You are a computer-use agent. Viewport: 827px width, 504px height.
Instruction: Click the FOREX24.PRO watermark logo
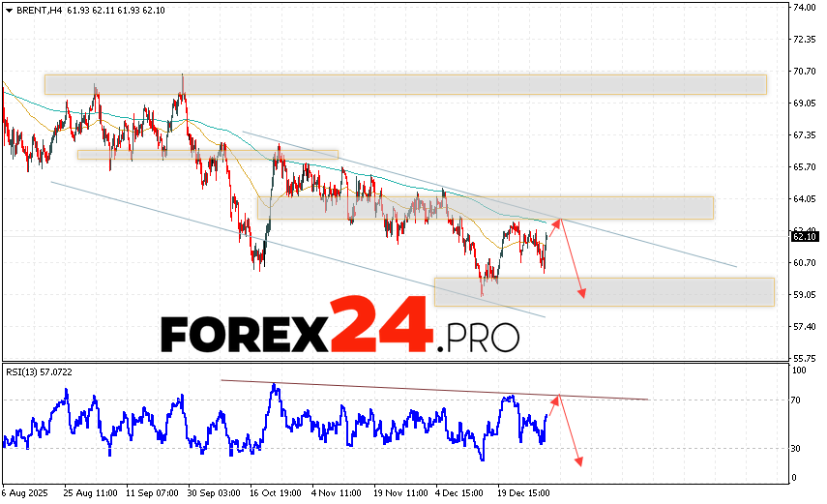click(340, 329)
